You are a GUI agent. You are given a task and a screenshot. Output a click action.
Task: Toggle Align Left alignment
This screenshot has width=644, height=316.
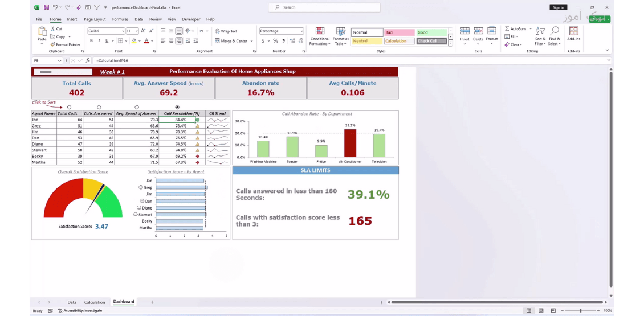[163, 40]
